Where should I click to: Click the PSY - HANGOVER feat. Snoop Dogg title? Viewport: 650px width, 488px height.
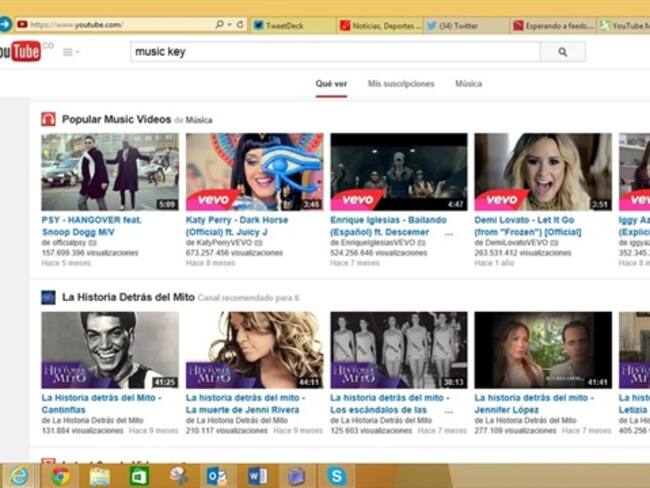92,226
